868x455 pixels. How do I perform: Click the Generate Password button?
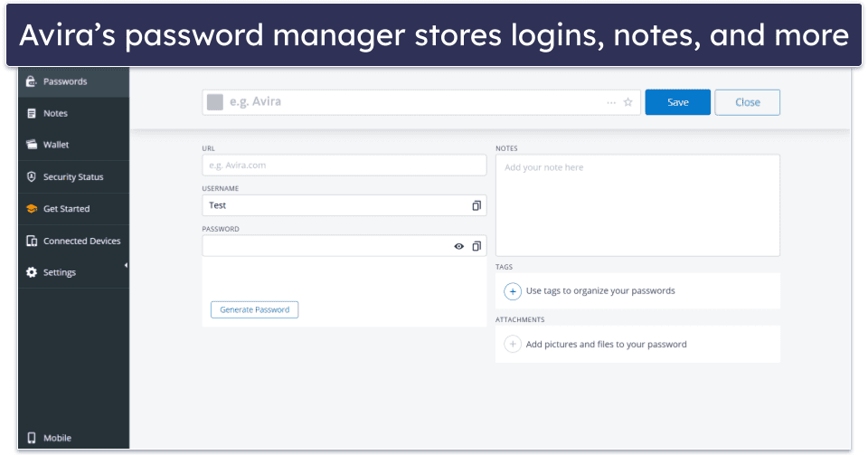click(254, 309)
